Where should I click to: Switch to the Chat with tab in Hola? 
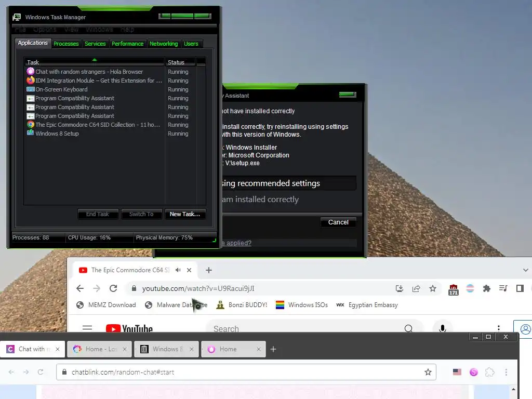(31, 349)
